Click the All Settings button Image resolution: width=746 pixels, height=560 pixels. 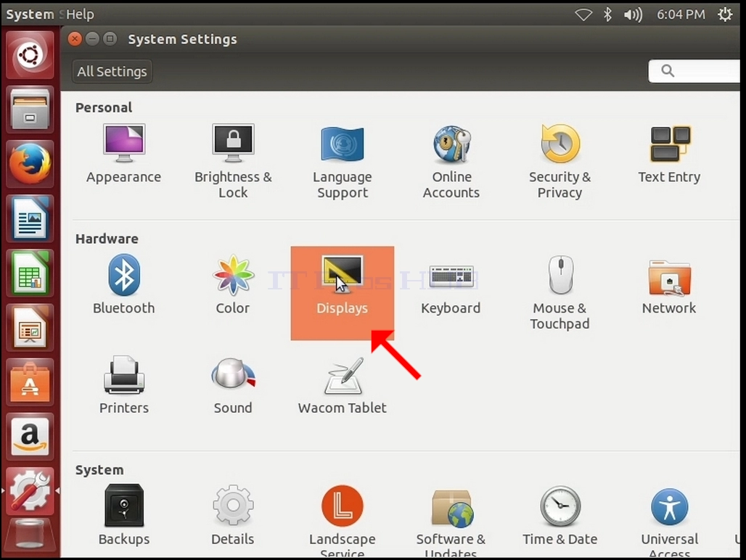pyautogui.click(x=112, y=71)
